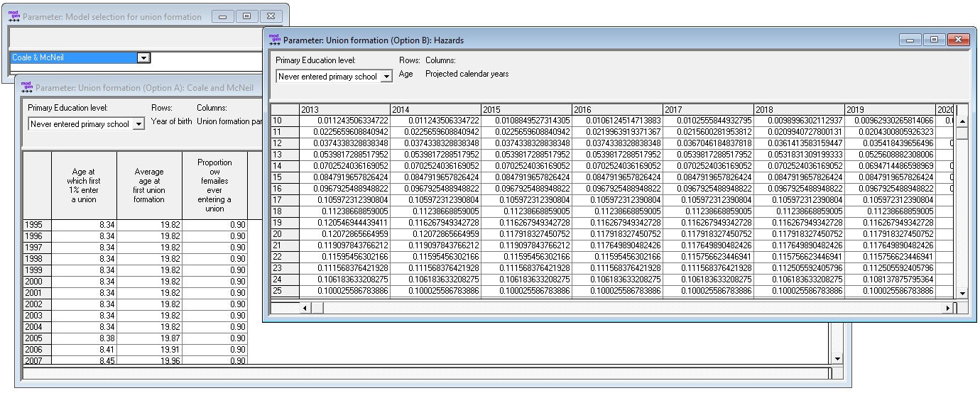
Task: Click the Average age at first union formation header
Action: [149, 186]
